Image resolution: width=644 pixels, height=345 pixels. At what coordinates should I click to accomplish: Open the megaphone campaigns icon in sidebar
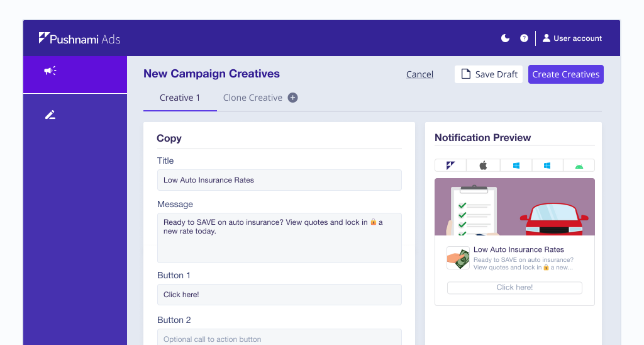[x=50, y=71]
